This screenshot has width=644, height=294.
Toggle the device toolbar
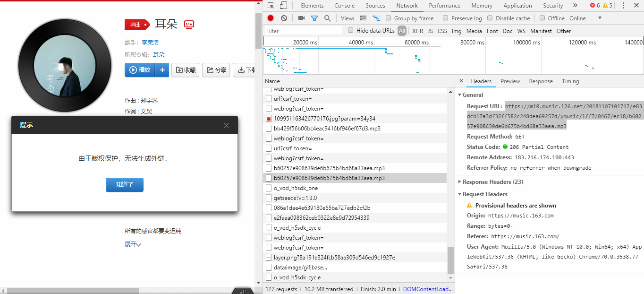[283, 5]
